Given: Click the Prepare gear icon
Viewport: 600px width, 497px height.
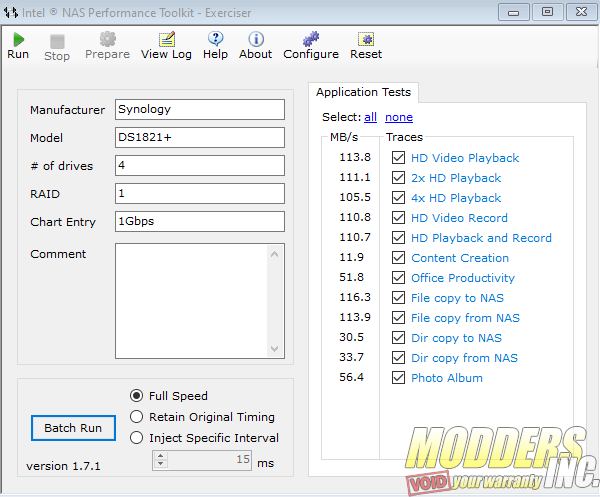Looking at the screenshot, I should [x=108, y=39].
